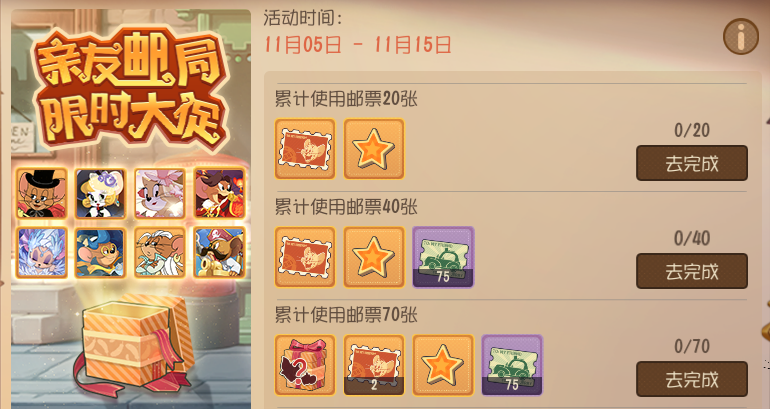This screenshot has height=409, width=770.
Task: Select the top hat mouse character portrait
Action: pyautogui.click(x=41, y=193)
